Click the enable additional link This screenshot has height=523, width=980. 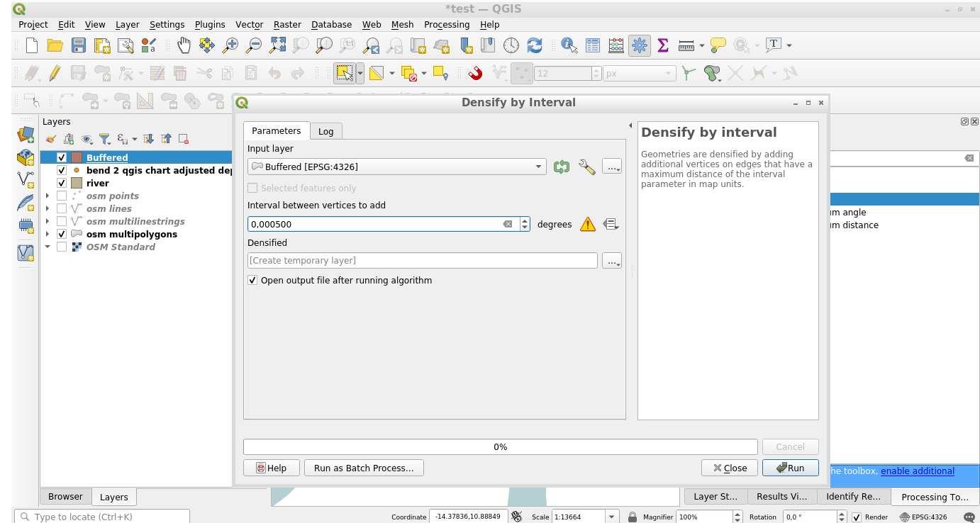click(x=918, y=471)
